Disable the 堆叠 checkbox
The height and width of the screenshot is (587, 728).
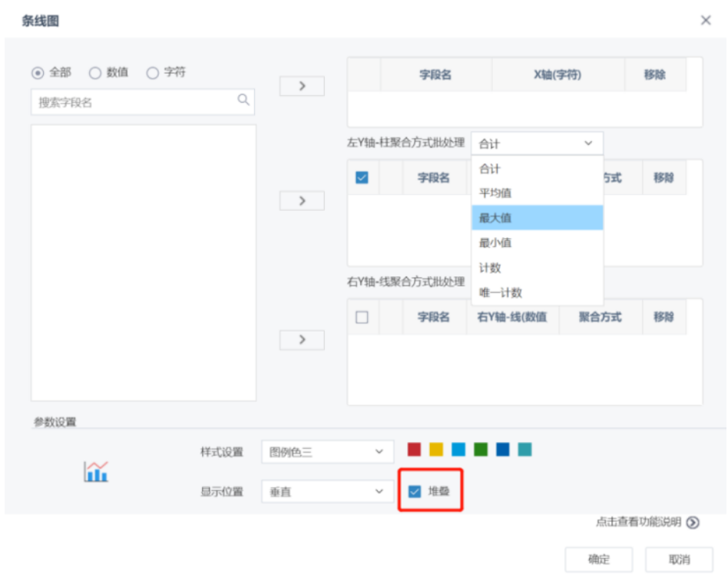click(415, 491)
